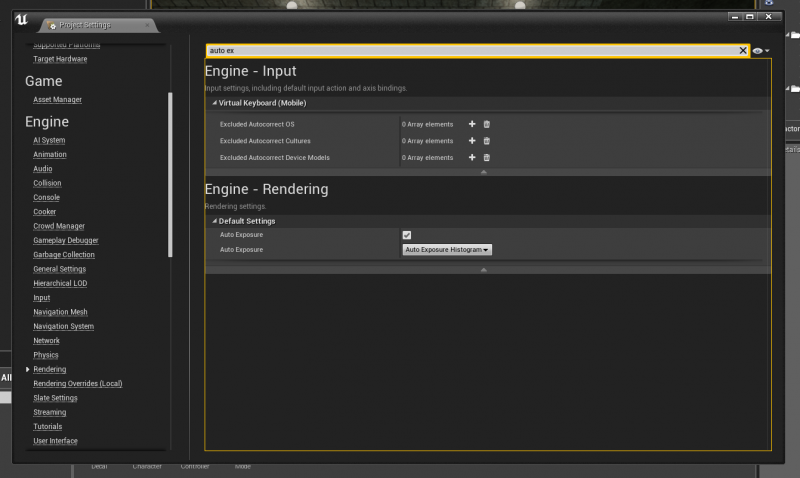Select 'Excluded Autocorrect Cultures' property label
The width and height of the screenshot is (800, 478).
point(265,141)
